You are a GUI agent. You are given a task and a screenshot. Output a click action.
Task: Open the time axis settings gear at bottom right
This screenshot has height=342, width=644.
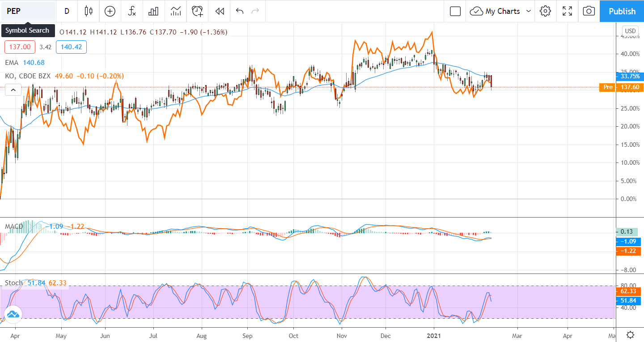tap(630, 335)
